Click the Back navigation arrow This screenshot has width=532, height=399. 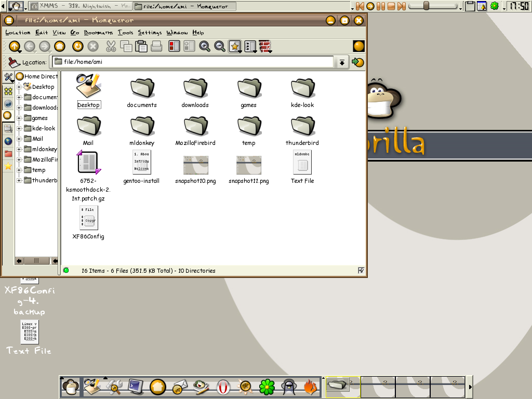(x=30, y=46)
